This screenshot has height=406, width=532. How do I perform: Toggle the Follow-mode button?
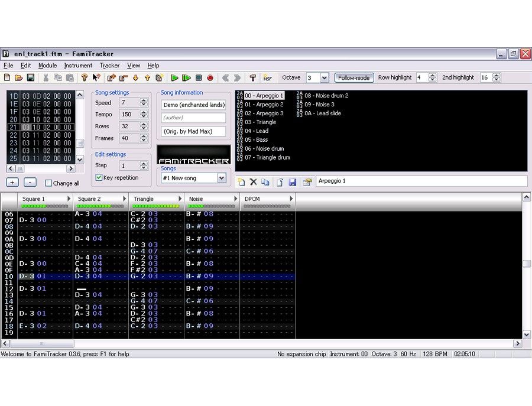[354, 77]
